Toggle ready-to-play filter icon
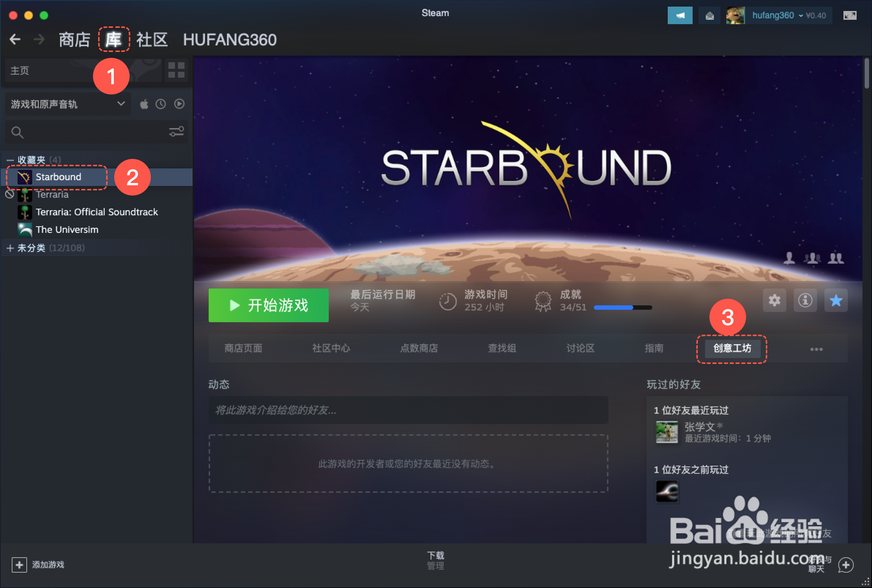 [179, 104]
